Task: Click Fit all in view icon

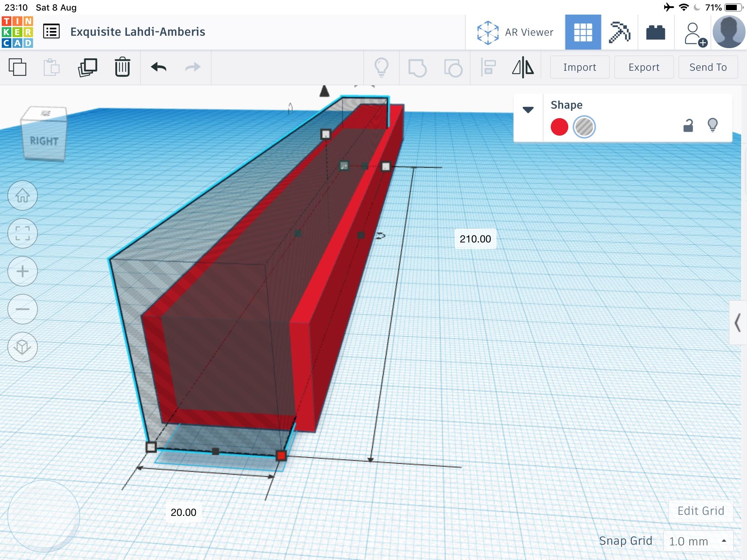Action: 23,234
